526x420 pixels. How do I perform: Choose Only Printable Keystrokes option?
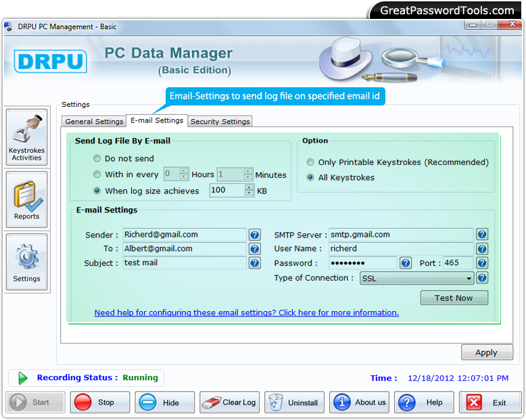[310, 162]
